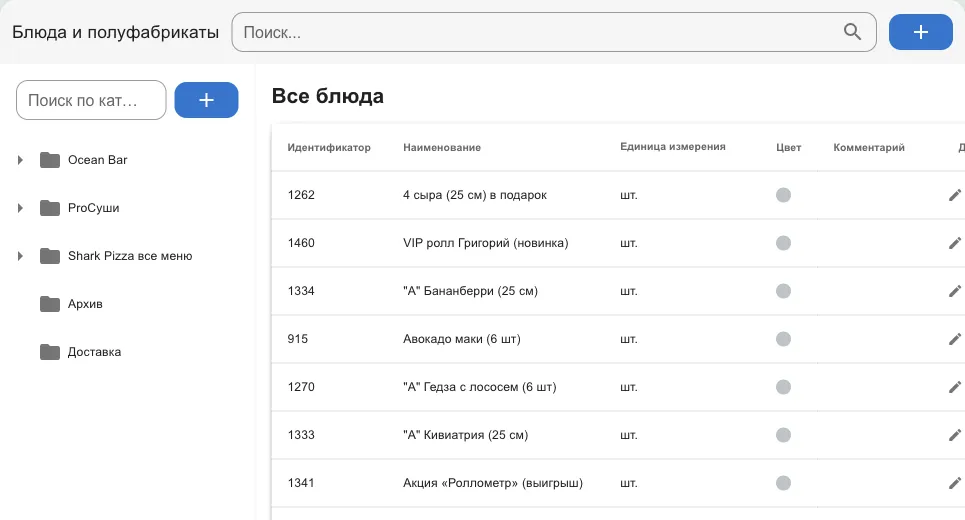Sort by the Единица измерения column header
The width and height of the screenshot is (965, 520).
673,146
